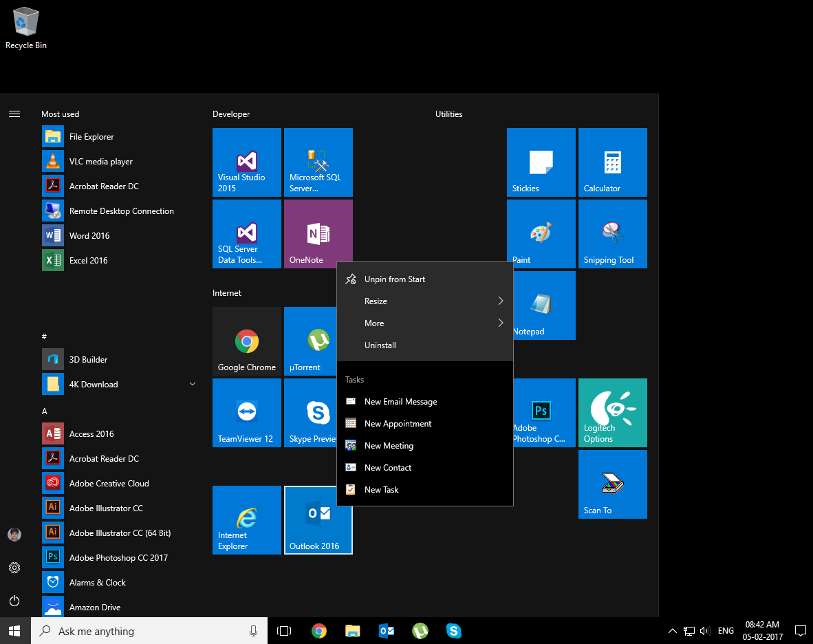Launch the TeamViewer 12 tile
This screenshot has height=644, width=813.
(247, 413)
